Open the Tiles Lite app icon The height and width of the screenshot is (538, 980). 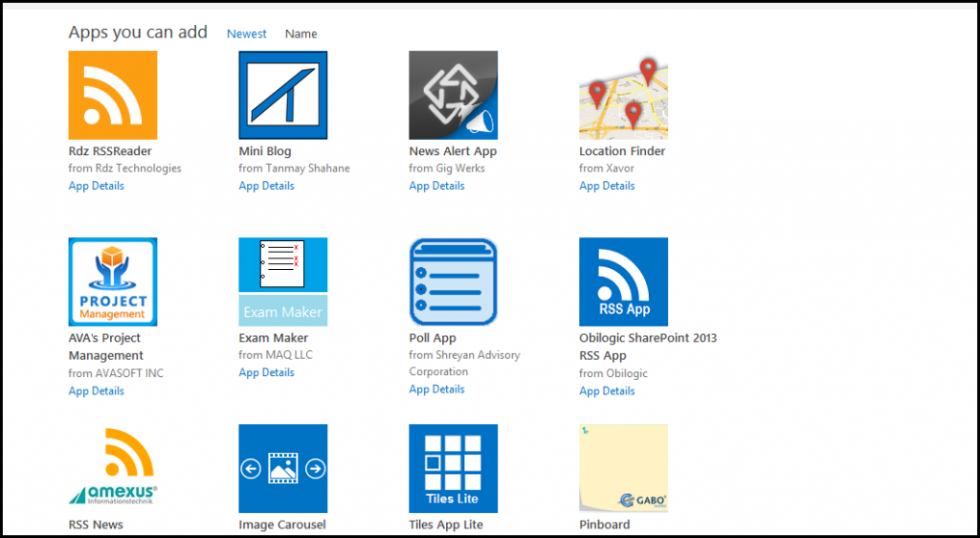coord(453,469)
